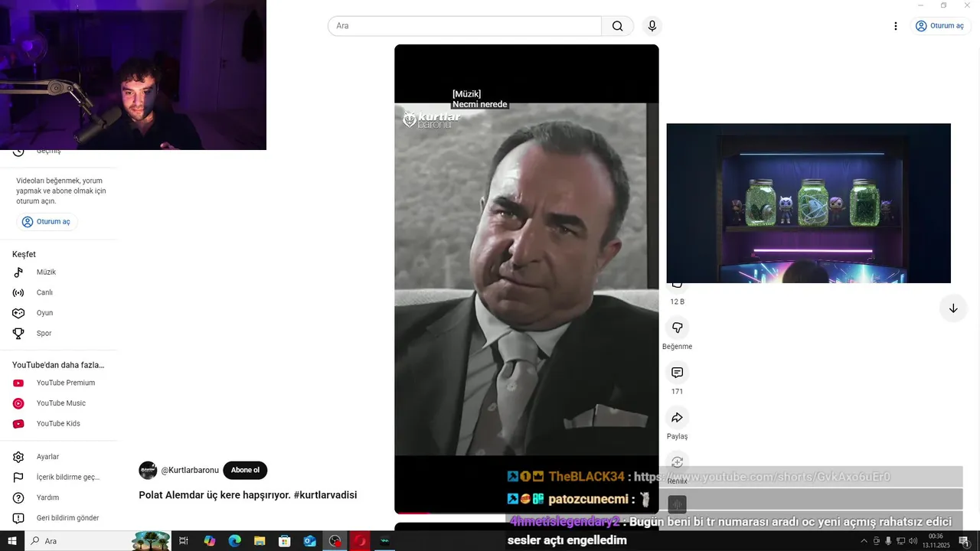Click the tray microphone icon
The width and height of the screenshot is (980, 551).
click(x=888, y=541)
